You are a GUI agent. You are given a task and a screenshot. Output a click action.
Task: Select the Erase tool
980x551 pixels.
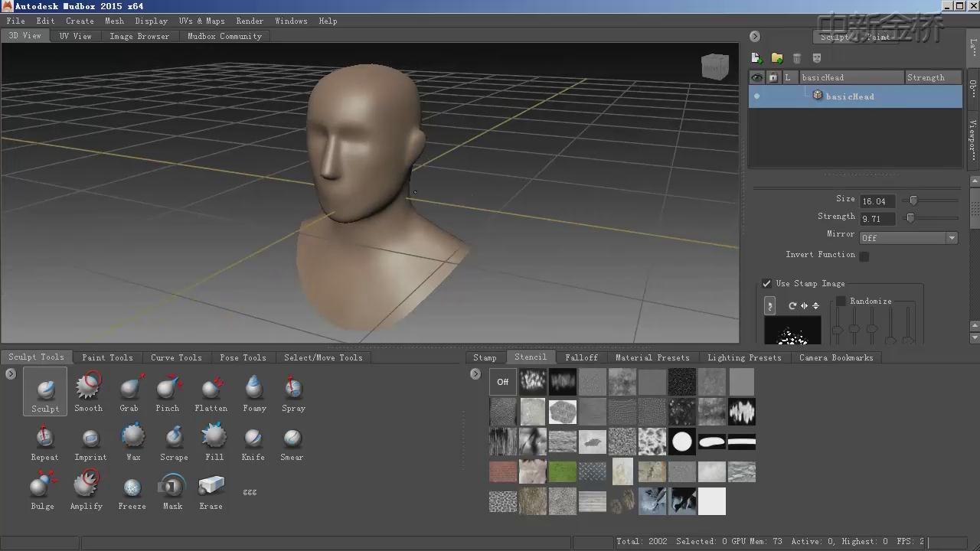[x=211, y=491]
